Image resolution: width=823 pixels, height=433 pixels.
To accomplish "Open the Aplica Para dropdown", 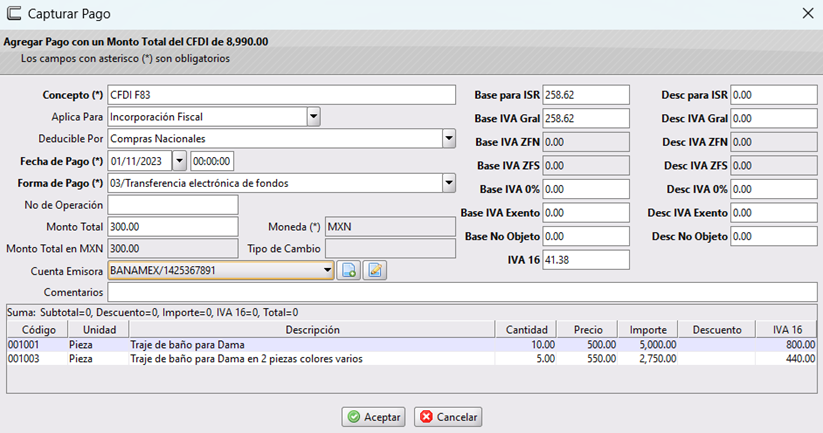I will tap(313, 117).
